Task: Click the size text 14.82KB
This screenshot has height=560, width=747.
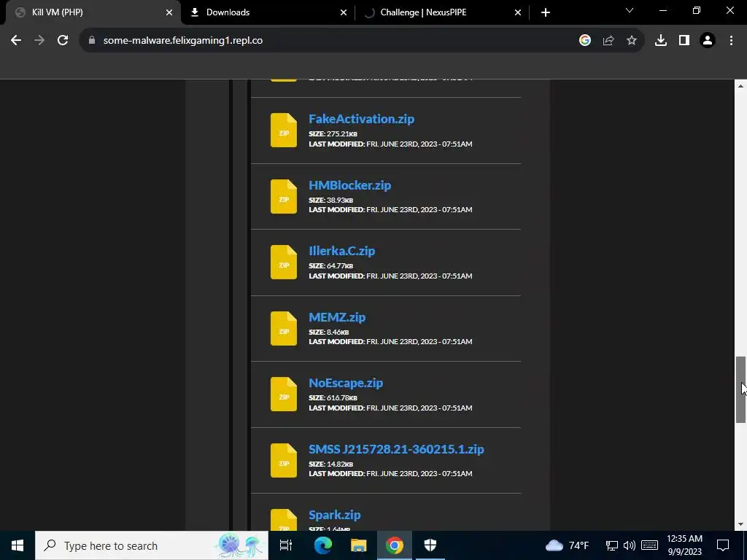Action: click(340, 464)
